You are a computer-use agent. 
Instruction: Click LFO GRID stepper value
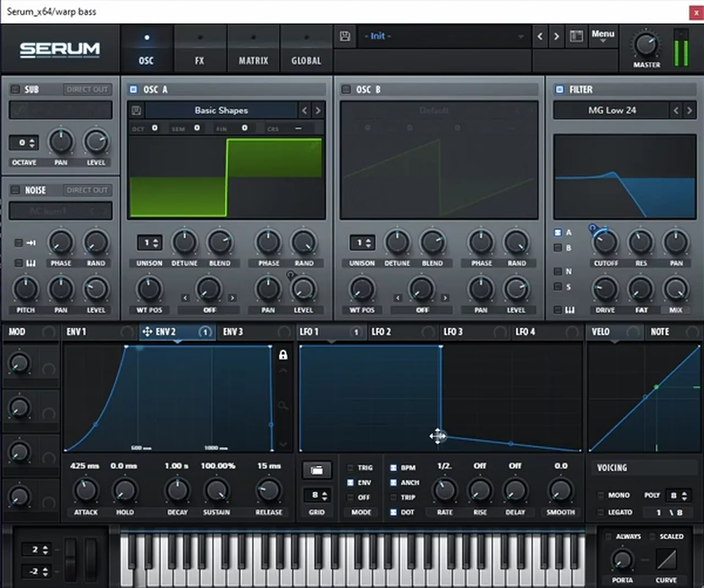[x=317, y=496]
